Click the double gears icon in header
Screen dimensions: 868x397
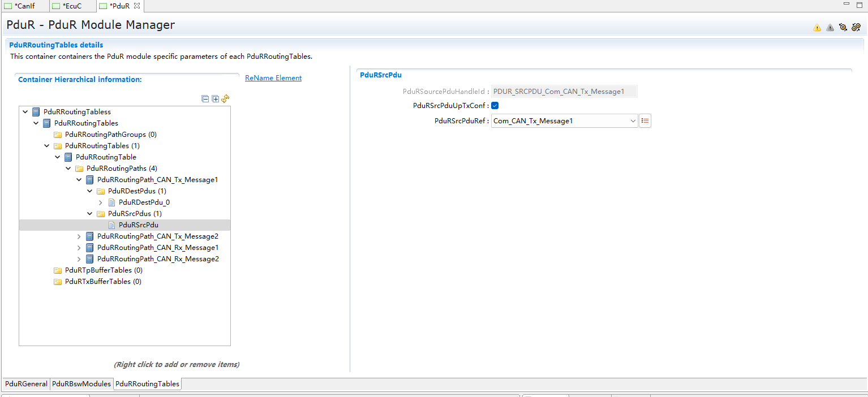(856, 27)
